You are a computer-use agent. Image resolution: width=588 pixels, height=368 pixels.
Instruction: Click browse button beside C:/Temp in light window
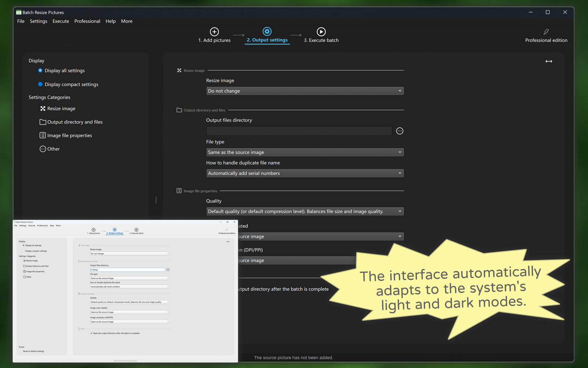[x=168, y=270]
